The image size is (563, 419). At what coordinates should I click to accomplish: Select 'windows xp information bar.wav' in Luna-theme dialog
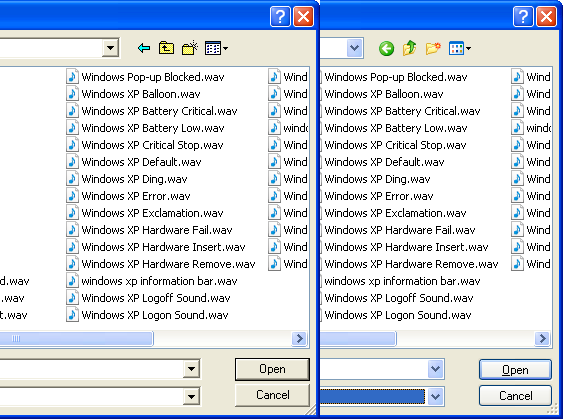click(x=402, y=281)
